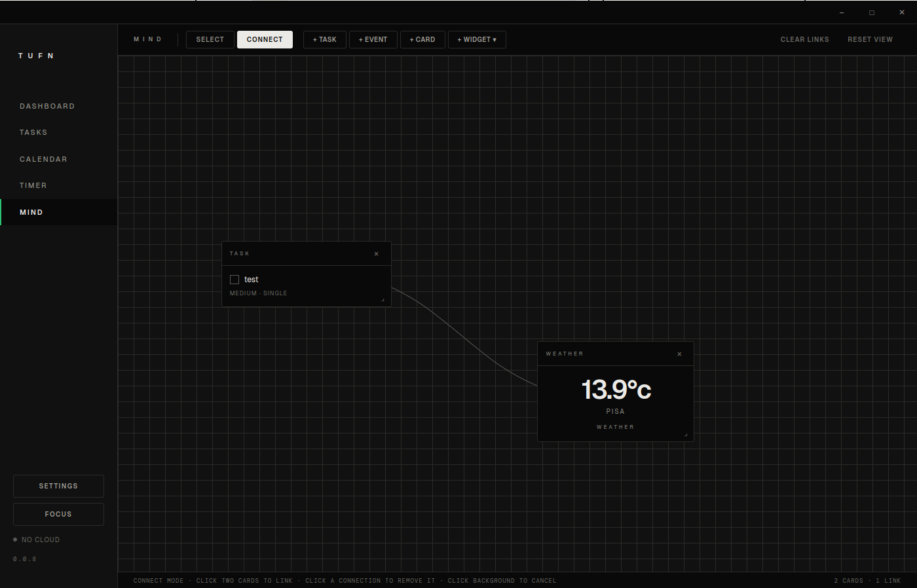Close the Weather widget card
Viewport: 917px width, 588px height.
(679, 354)
